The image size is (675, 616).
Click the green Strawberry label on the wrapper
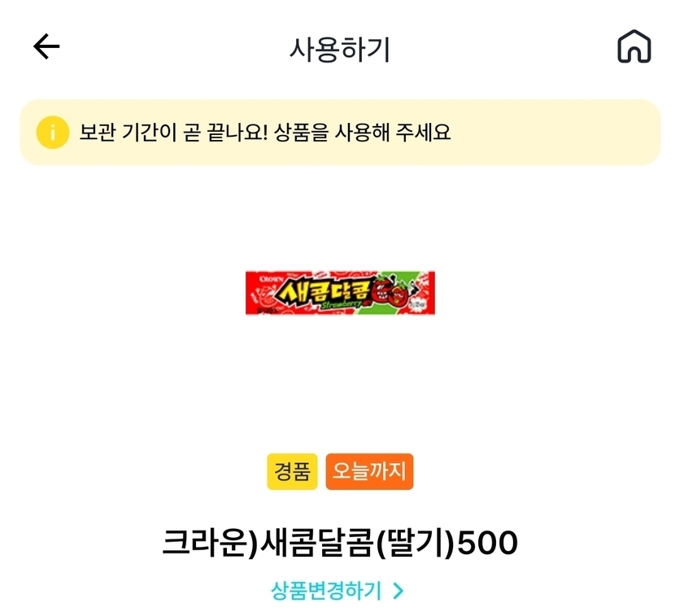point(342,303)
